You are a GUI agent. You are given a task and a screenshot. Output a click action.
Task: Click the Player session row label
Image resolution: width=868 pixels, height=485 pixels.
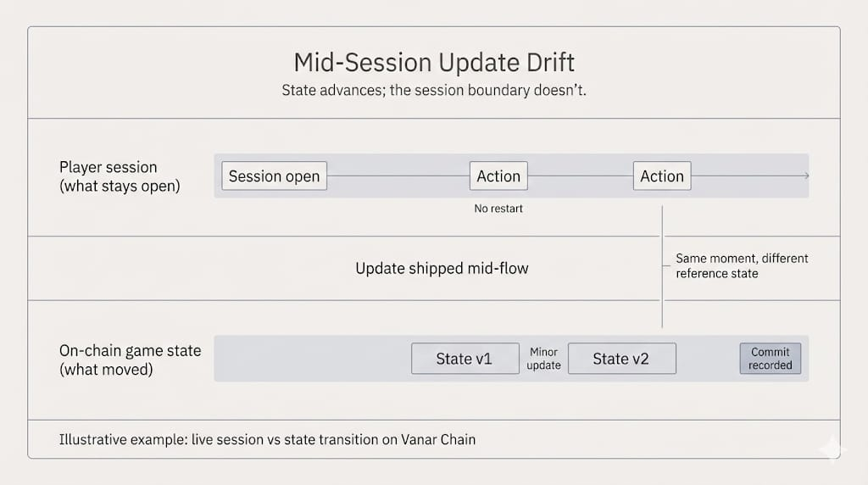click(x=120, y=176)
